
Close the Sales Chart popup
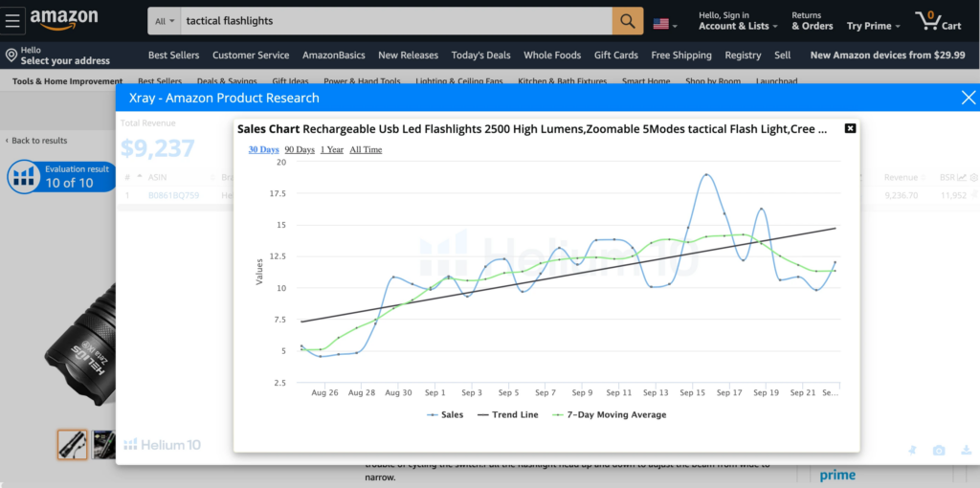point(850,128)
